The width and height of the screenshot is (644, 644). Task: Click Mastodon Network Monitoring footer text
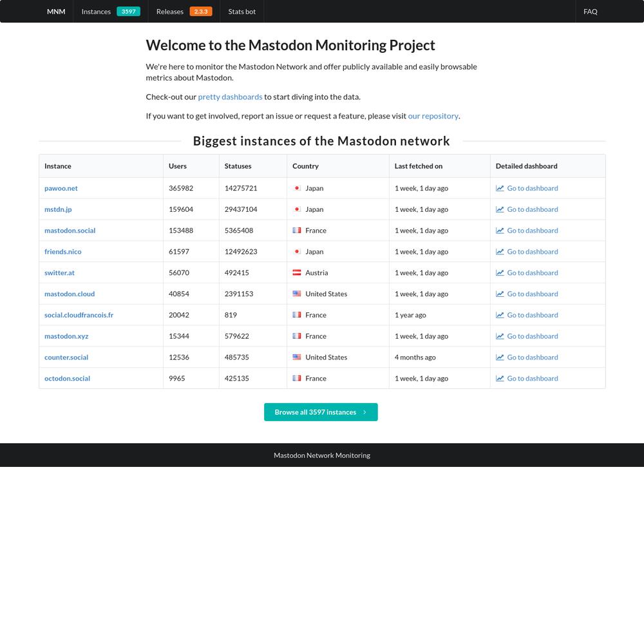click(x=321, y=455)
